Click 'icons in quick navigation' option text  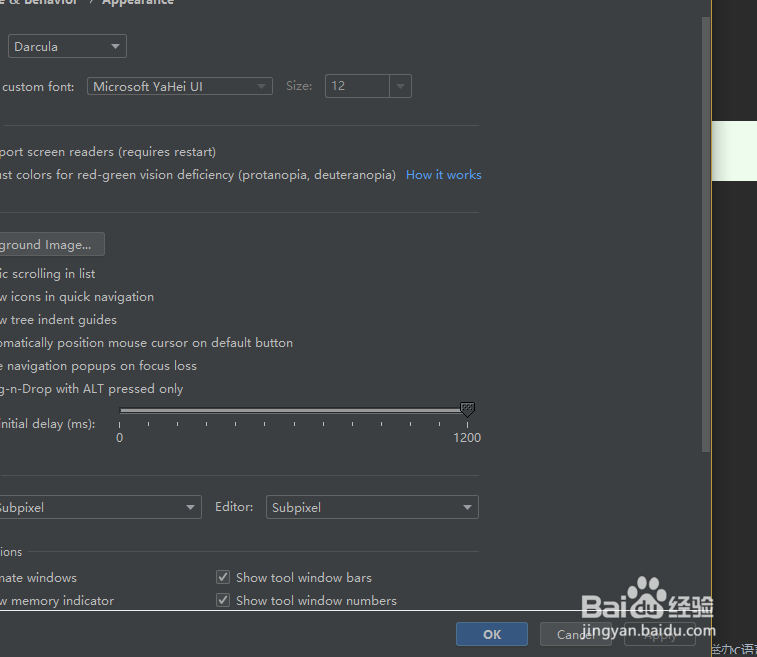(82, 297)
